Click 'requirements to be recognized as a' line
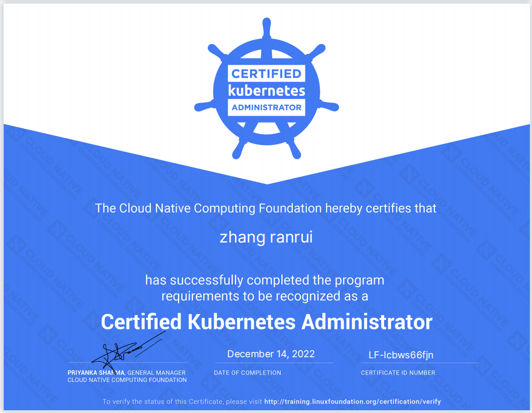Viewport: 532px width, 413px height. pos(264,296)
